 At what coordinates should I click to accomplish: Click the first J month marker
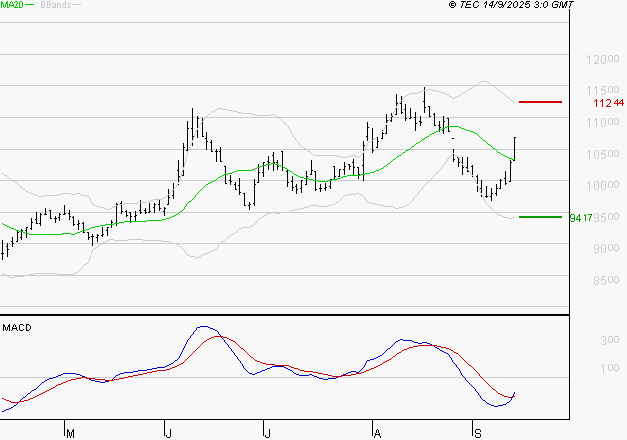(x=168, y=433)
